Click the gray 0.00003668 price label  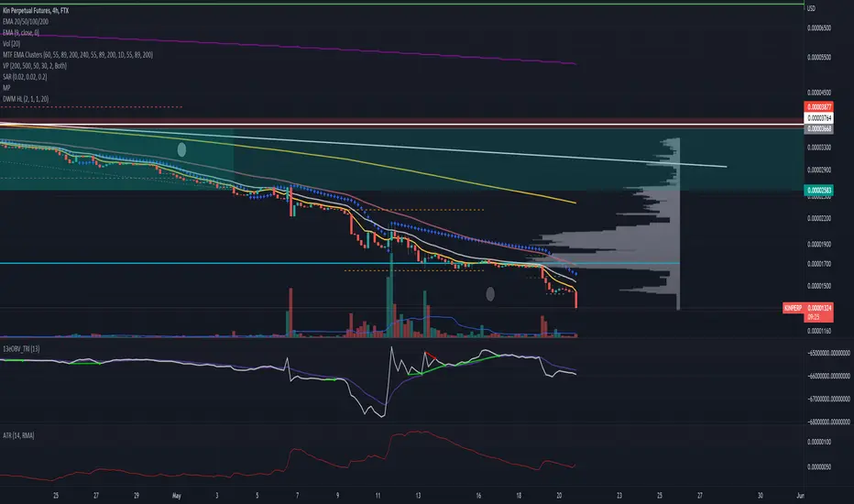tap(818, 128)
